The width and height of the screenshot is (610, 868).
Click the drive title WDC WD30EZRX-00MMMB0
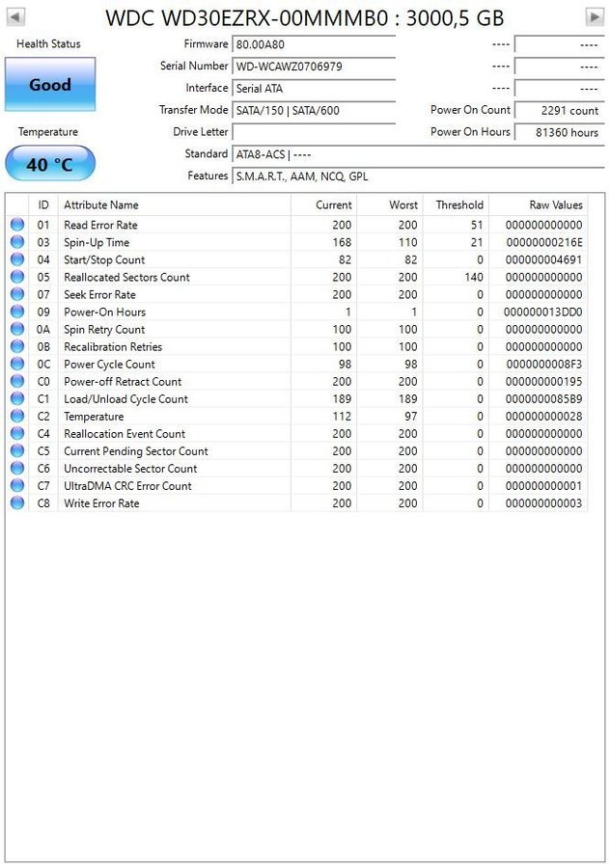tap(246, 18)
